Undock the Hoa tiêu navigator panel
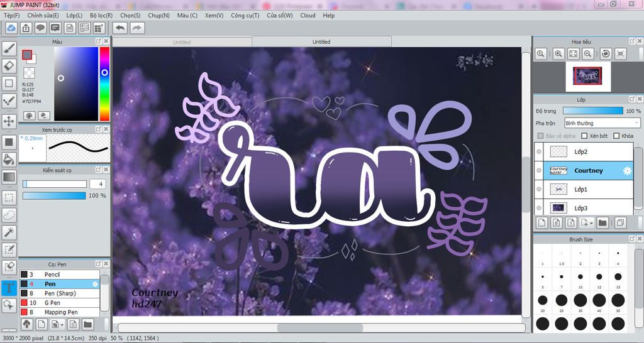This screenshot has height=343, width=644. [x=632, y=41]
